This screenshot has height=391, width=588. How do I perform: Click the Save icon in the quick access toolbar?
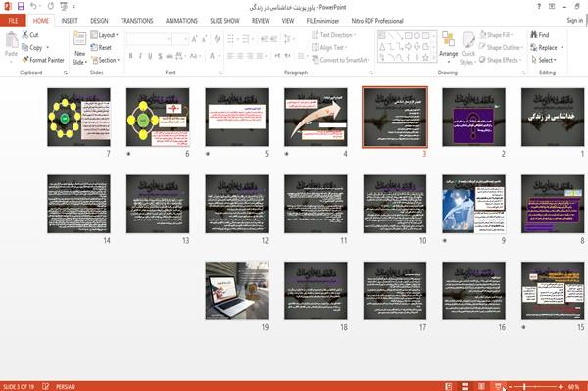[x=21, y=7]
